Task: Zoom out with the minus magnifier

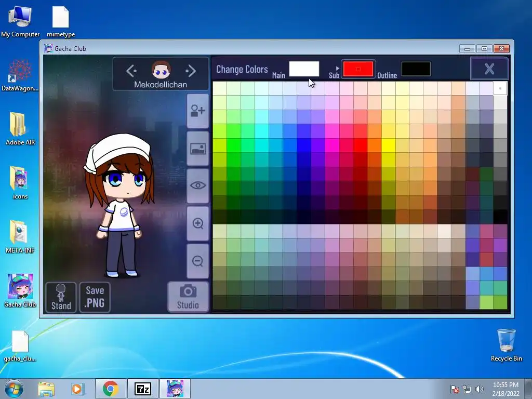Action: coord(198,261)
